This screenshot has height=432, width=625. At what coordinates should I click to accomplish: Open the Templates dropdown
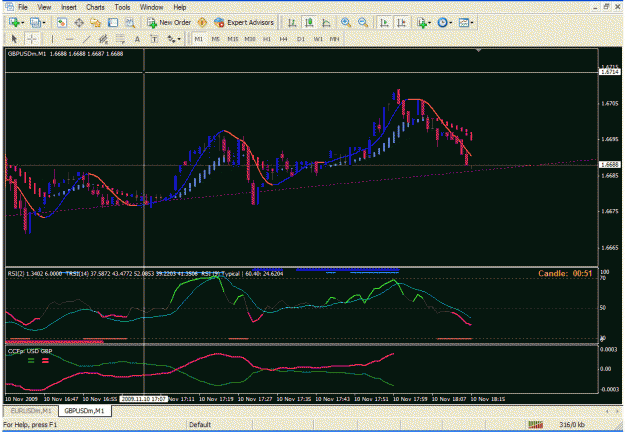[x=465, y=23]
